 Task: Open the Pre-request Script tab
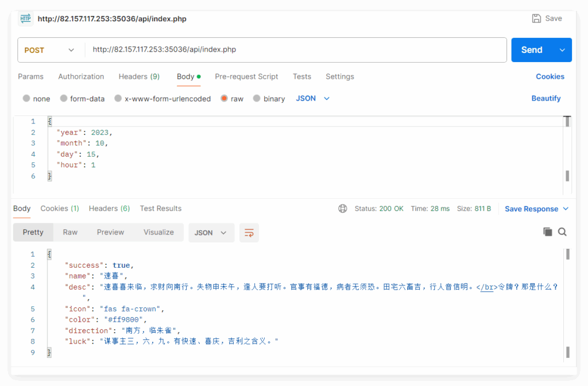pos(246,76)
